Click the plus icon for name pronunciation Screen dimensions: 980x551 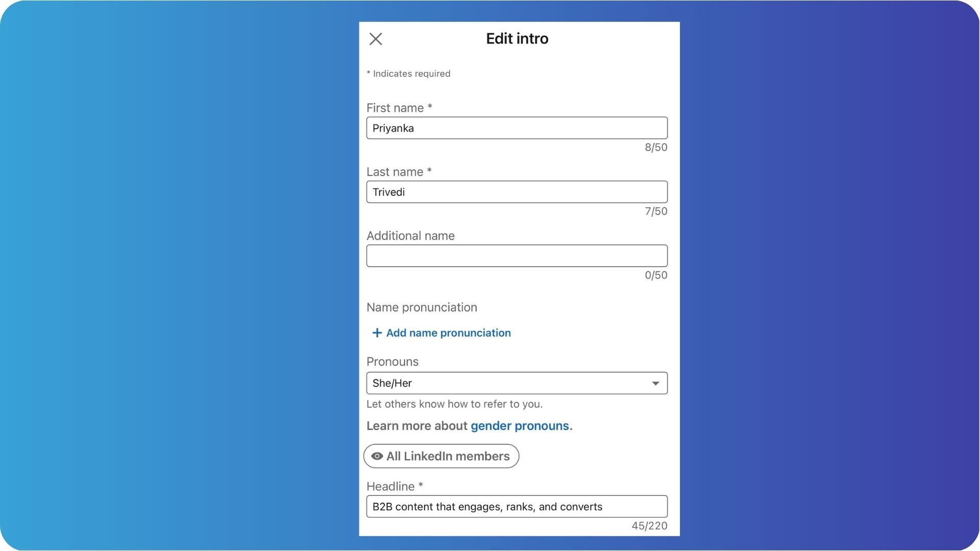click(377, 333)
